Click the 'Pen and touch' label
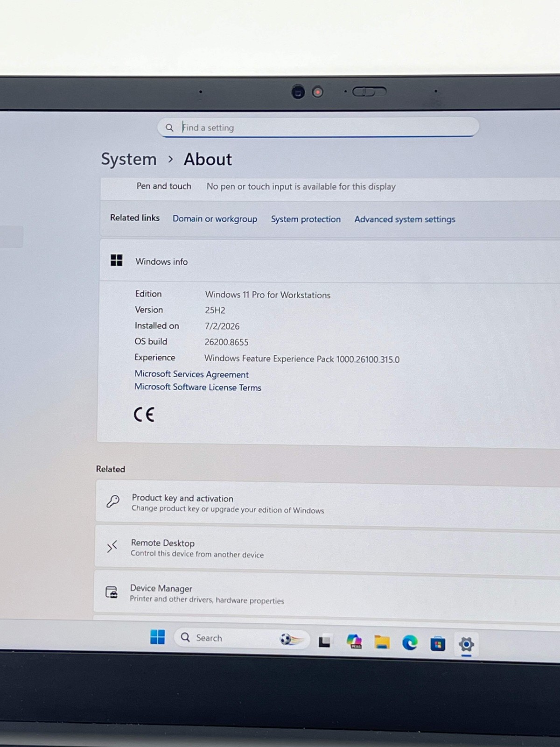560x747 pixels. click(164, 186)
